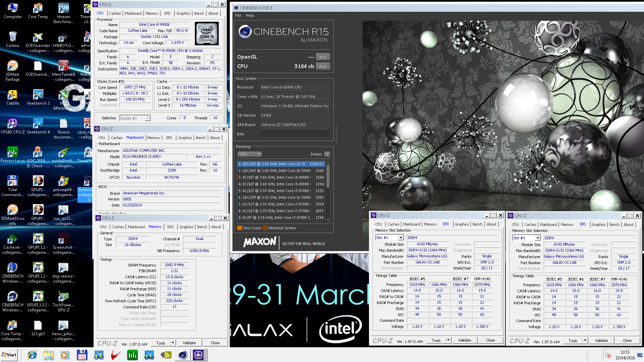Click NVIDIA taskbar icon
644x362 pixels.
click(x=166, y=355)
